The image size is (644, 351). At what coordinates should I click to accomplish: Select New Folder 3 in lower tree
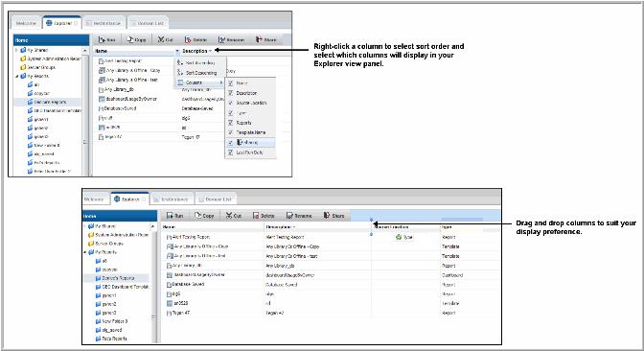[112, 321]
